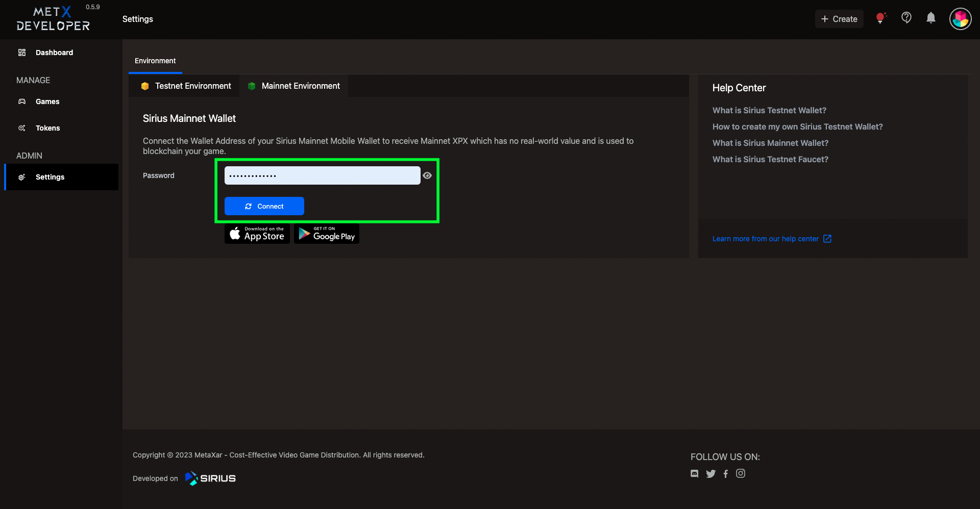Click the 'FOLLOW US ON:' text
Viewport: 980px width, 509px height.
click(x=725, y=457)
